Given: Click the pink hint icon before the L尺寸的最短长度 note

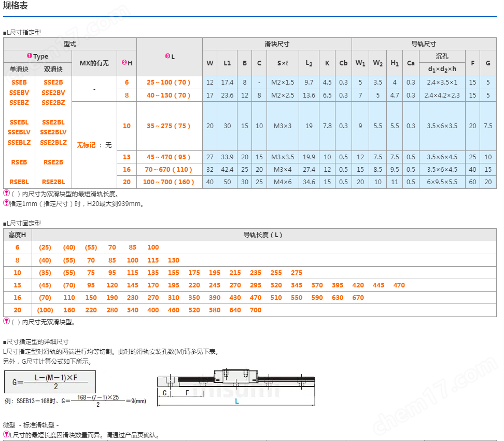Looking at the screenshot, I should (x=6, y=434).
